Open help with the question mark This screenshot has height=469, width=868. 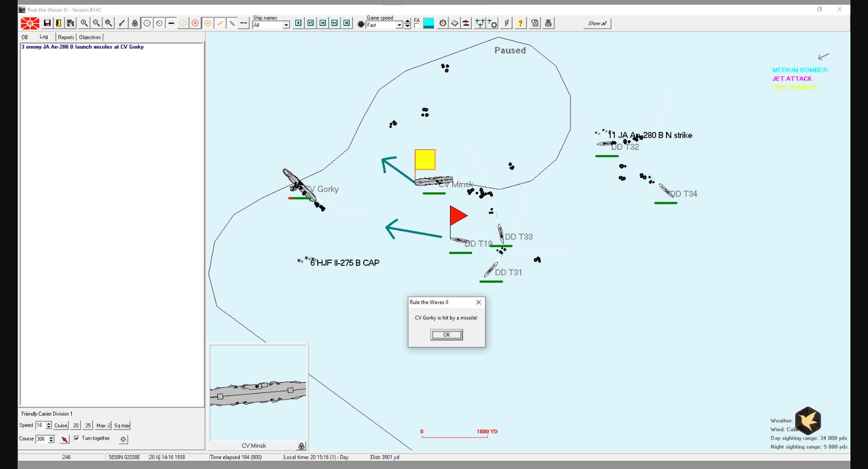click(x=520, y=23)
